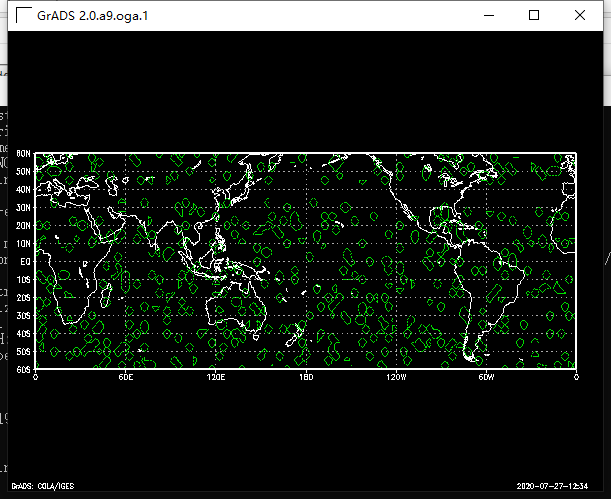Image resolution: width=611 pixels, height=499 pixels.
Task: Close the GrADS 2.0.a9.oga.1 window
Action: (x=580, y=15)
